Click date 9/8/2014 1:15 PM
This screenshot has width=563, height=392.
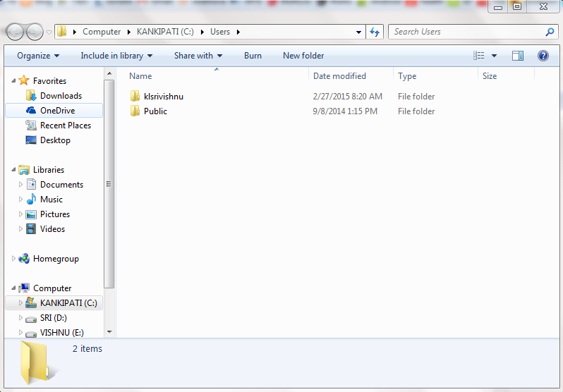pyautogui.click(x=345, y=111)
